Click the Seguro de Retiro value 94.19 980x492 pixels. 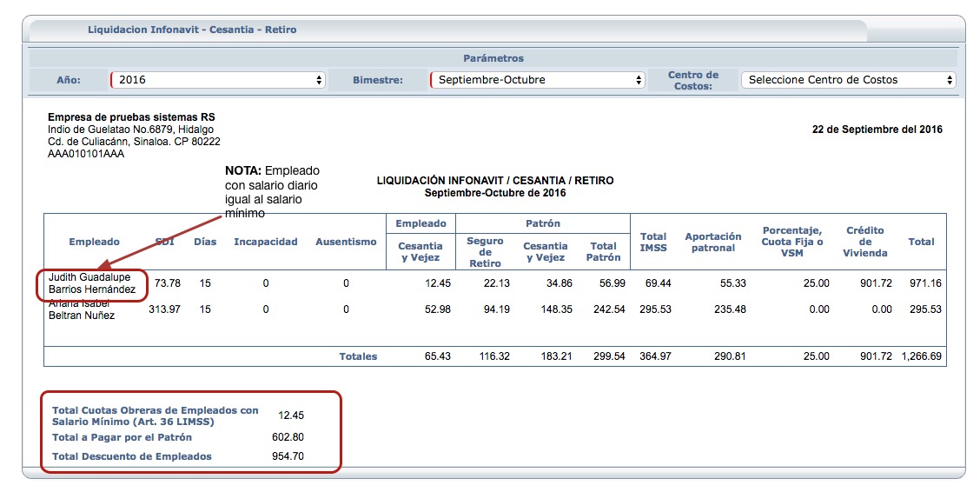click(x=496, y=309)
